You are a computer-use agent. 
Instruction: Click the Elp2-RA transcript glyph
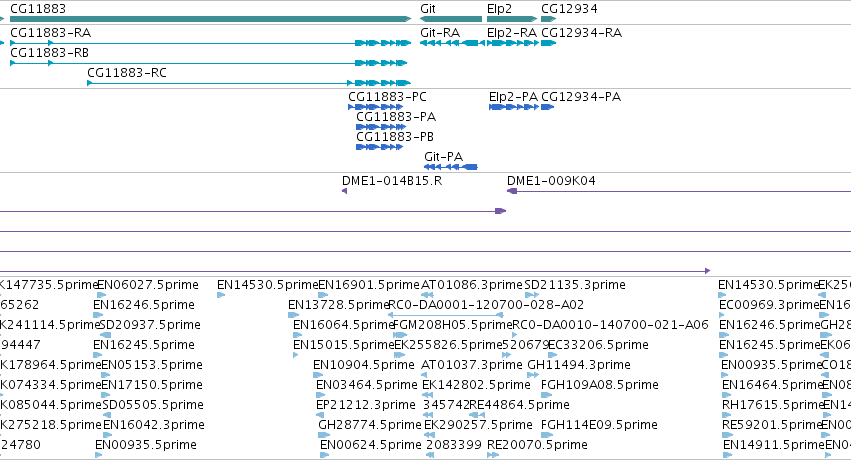coord(513,43)
